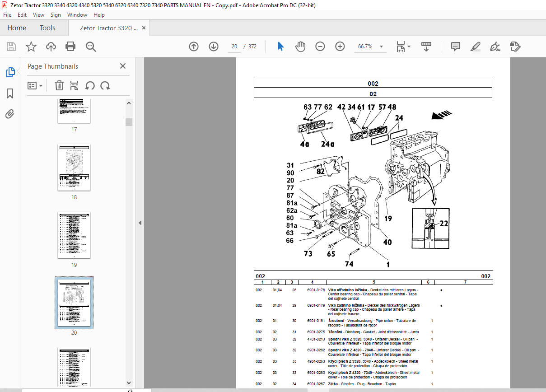The height and width of the screenshot is (392, 546).
Task: Expand the fit page dropdown arrow
Action: click(x=409, y=47)
